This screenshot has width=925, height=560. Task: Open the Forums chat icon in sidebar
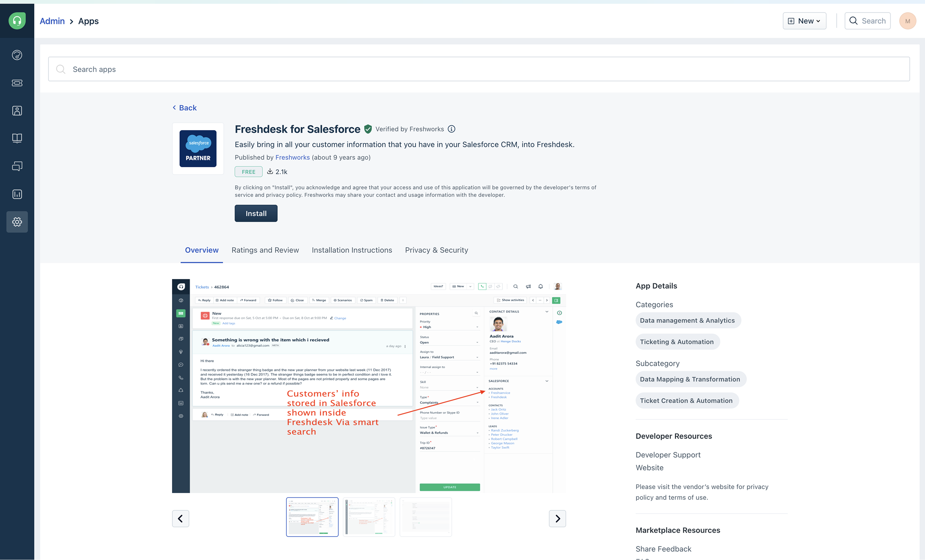[x=17, y=166]
